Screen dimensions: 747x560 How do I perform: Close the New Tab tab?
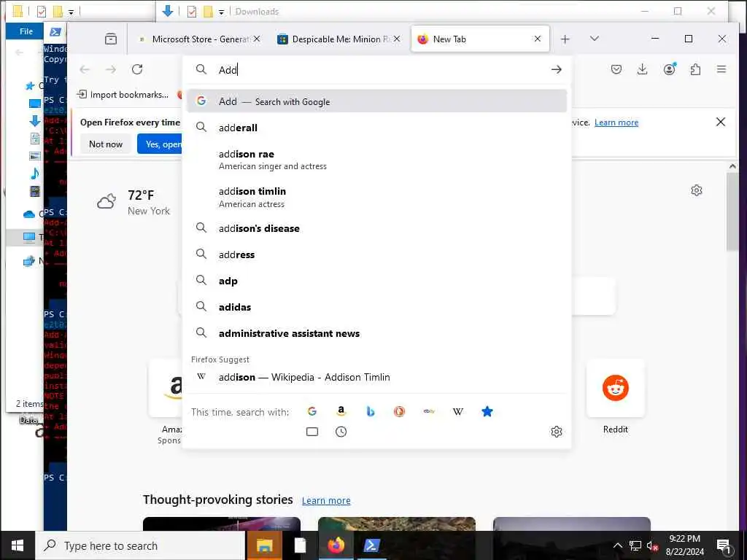click(538, 39)
